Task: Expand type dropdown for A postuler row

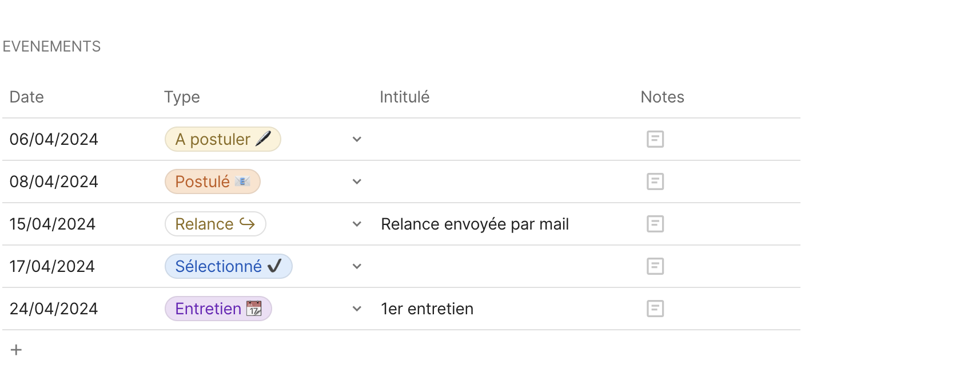Action: pyautogui.click(x=357, y=139)
